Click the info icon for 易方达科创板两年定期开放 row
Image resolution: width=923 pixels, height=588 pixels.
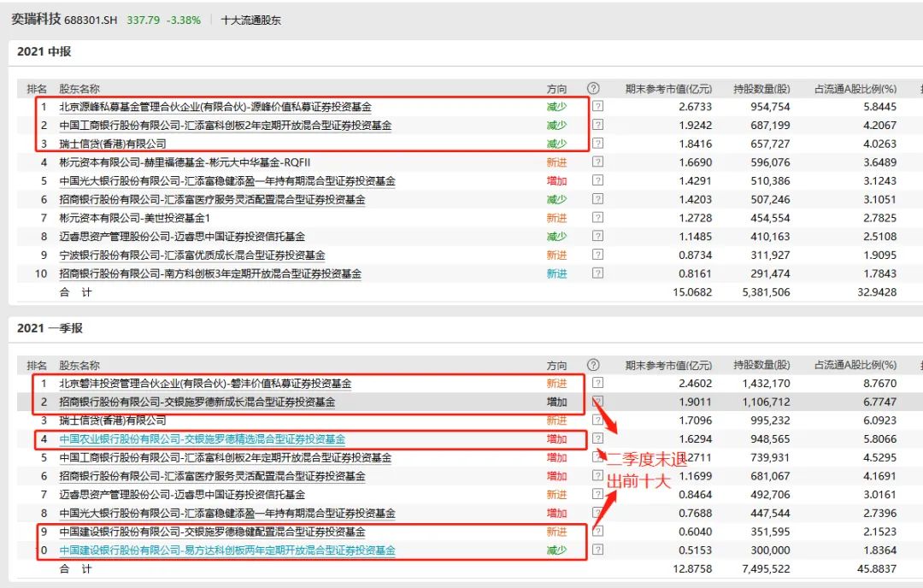598,550
